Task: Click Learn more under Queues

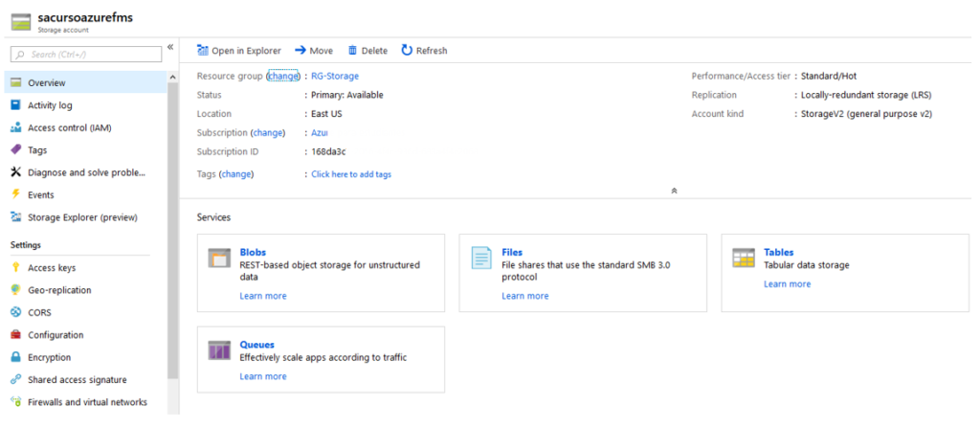Action: coord(263,376)
